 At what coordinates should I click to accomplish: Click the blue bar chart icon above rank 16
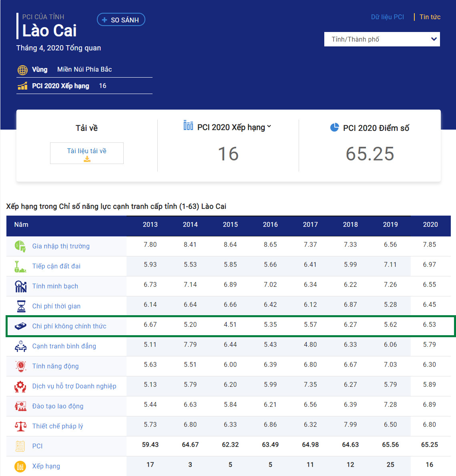click(x=188, y=125)
